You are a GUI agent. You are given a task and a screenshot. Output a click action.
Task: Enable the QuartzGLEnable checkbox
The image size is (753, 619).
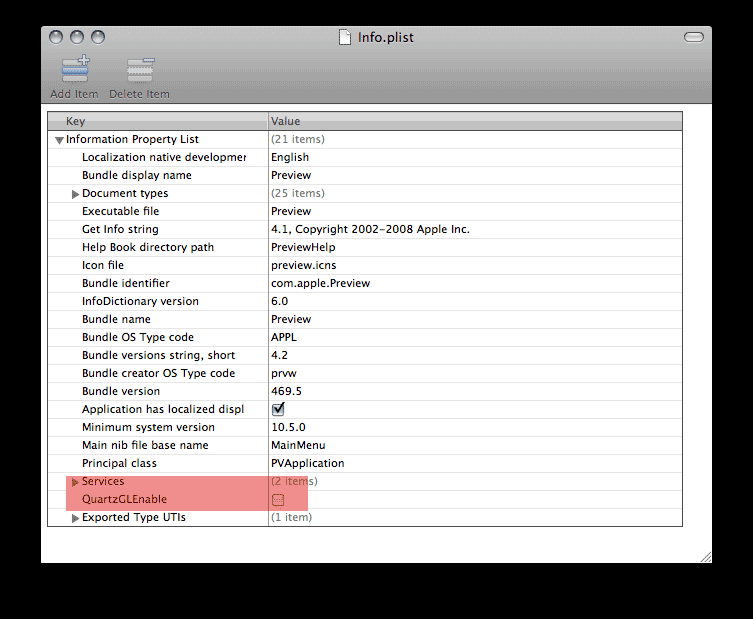pyautogui.click(x=278, y=499)
